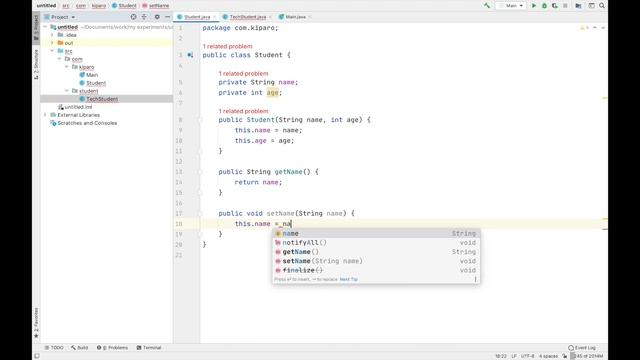Viewport: 640px width, 360px height.
Task: Switch to the Main.java tab
Action: click(295, 17)
